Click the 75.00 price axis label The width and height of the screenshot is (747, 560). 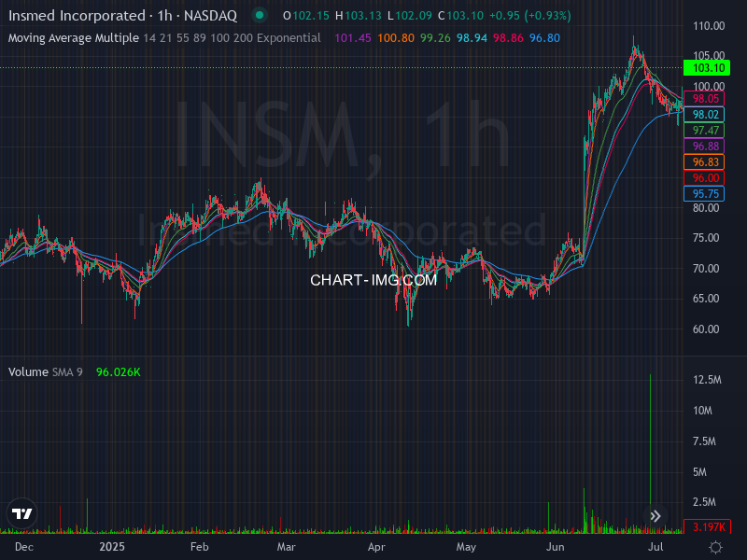coord(706,238)
